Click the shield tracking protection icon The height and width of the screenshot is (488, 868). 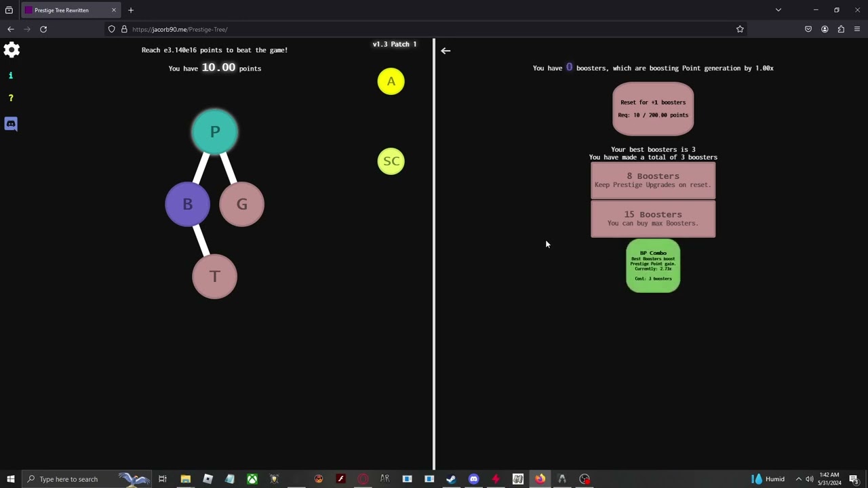click(112, 29)
